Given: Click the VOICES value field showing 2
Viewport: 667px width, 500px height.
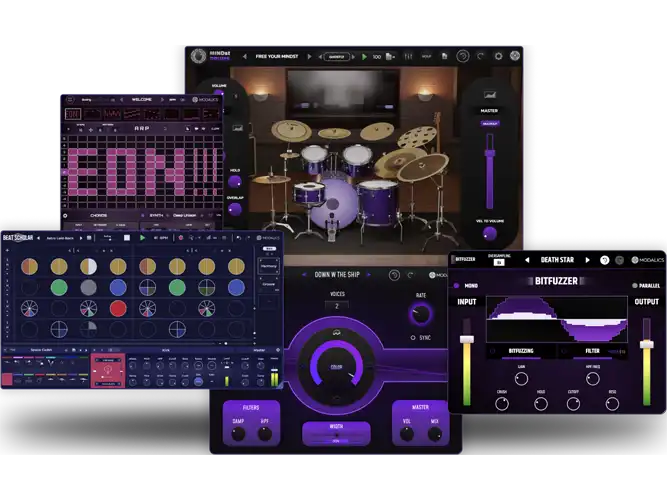Looking at the screenshot, I should tap(337, 306).
